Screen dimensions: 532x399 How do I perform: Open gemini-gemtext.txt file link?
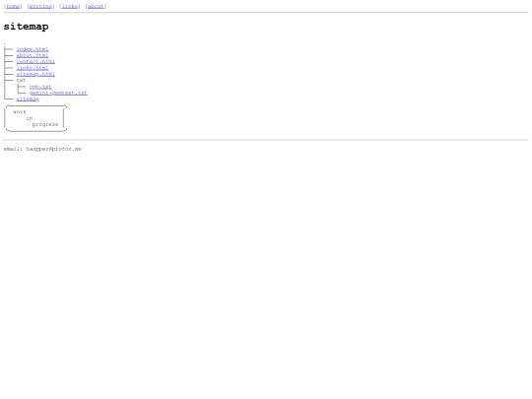click(x=58, y=93)
